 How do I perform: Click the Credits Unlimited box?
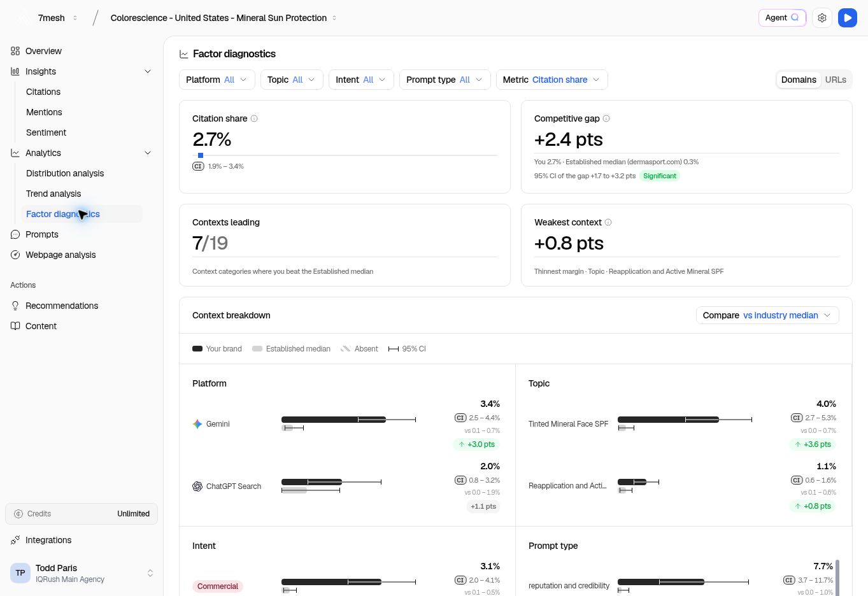coord(82,514)
